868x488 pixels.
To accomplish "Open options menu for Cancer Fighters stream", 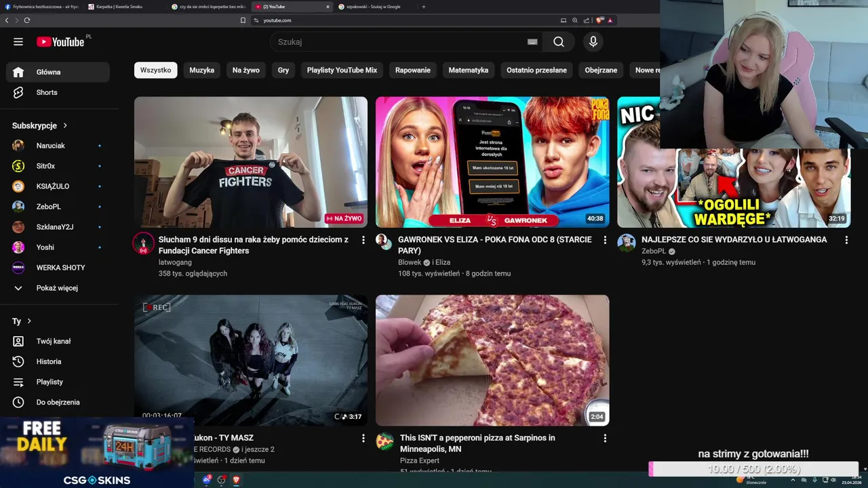I will tap(363, 240).
